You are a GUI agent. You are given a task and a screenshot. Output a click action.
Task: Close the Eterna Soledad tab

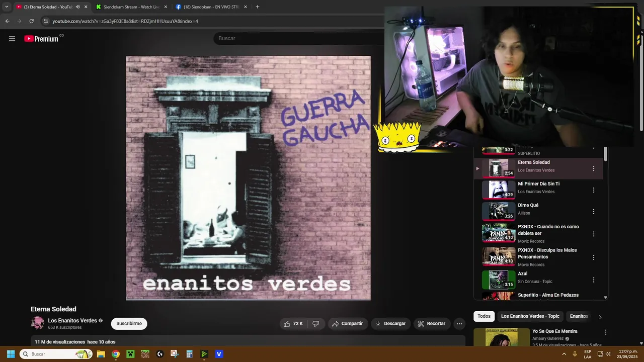[86, 7]
